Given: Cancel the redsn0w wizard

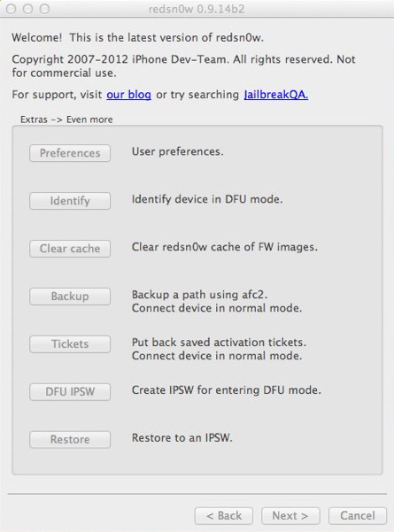Looking at the screenshot, I should pos(358,516).
